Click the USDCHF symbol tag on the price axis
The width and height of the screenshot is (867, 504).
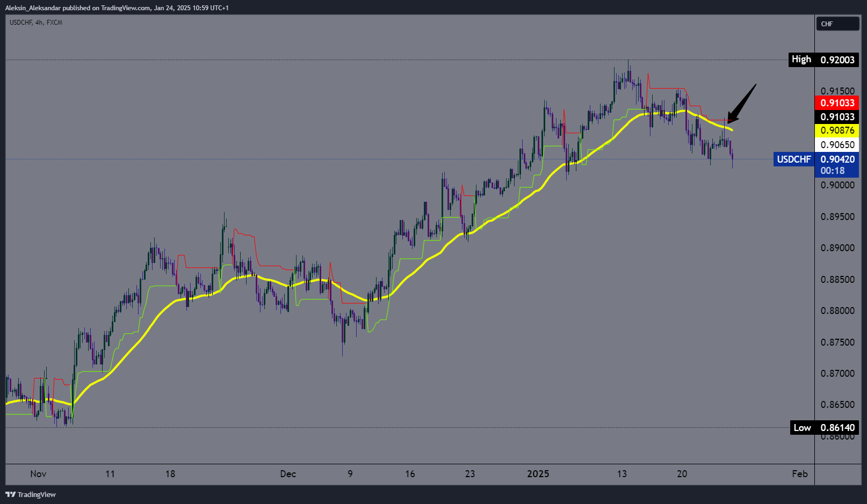794,159
